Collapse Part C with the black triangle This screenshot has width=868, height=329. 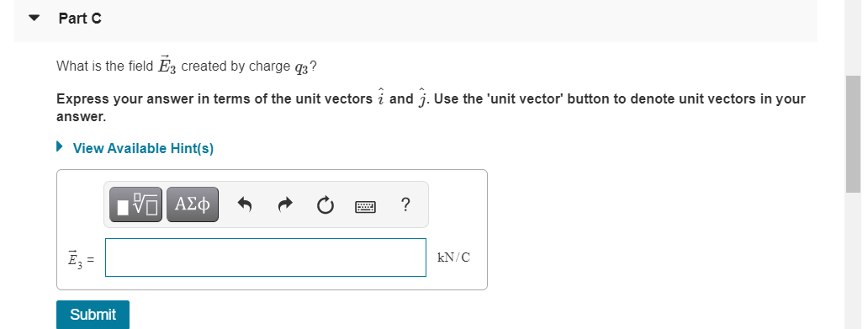[34, 18]
